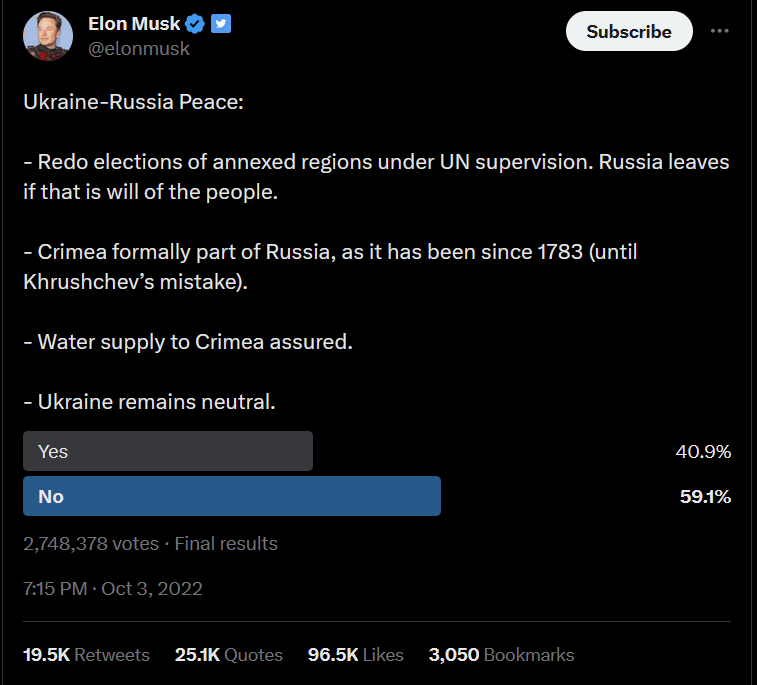Screen dimensions: 757x685
Task: Open the 7:15 PM Oct 3, 2022 timestamp
Action: tap(113, 588)
